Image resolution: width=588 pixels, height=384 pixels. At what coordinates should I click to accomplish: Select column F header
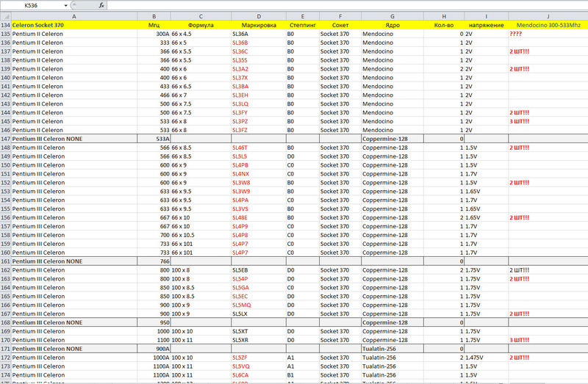[x=340, y=16]
